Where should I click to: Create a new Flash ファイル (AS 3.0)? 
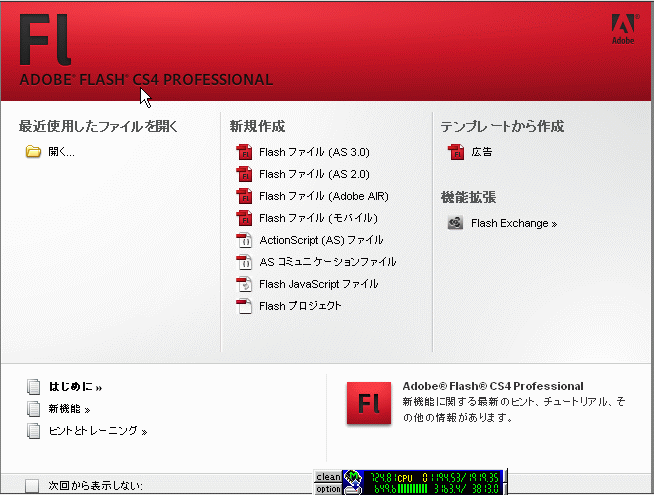coord(314,152)
